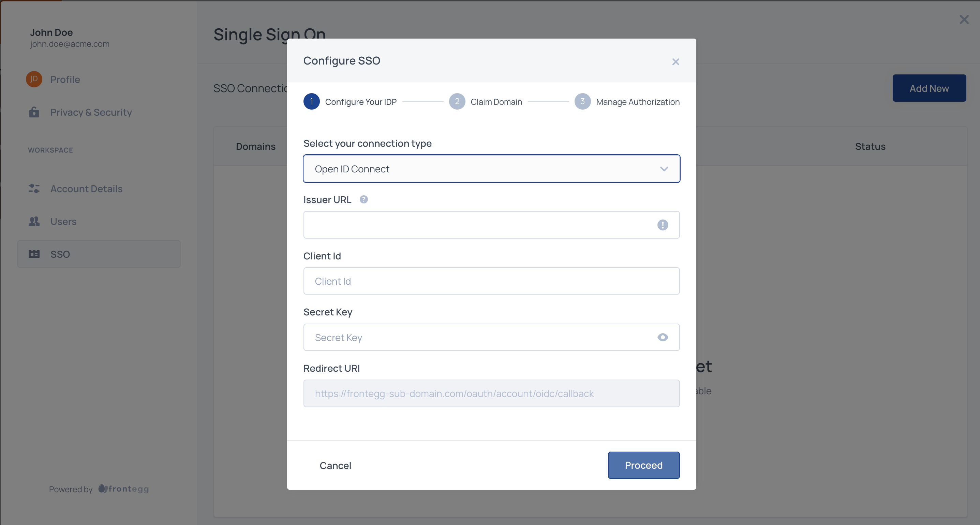
Task: Click the SSO badge icon in sidebar
Action: coord(34,254)
